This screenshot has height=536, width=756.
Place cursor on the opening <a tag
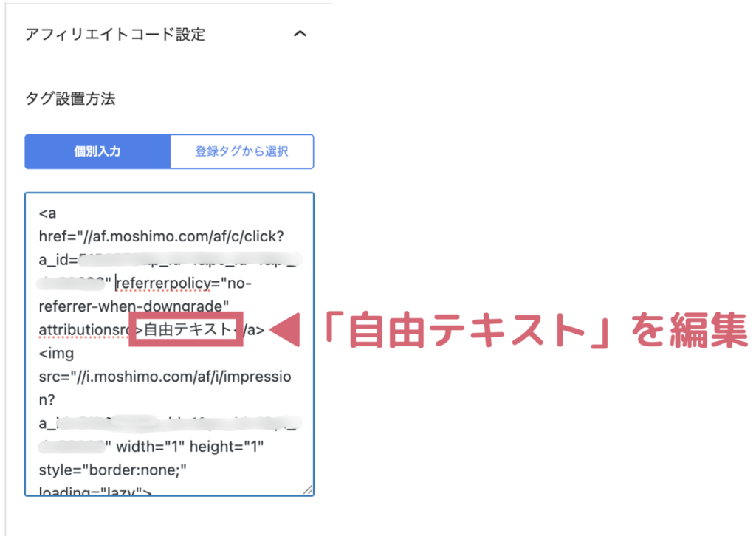coord(47,213)
